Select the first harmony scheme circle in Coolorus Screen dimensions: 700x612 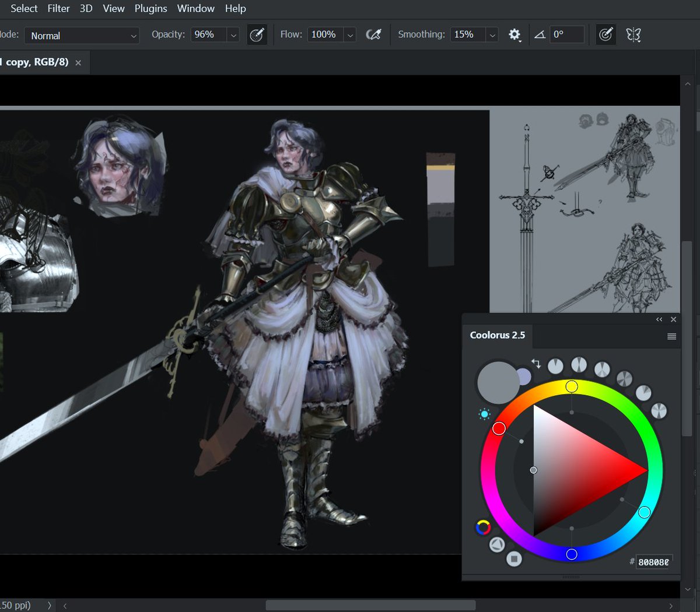556,365
